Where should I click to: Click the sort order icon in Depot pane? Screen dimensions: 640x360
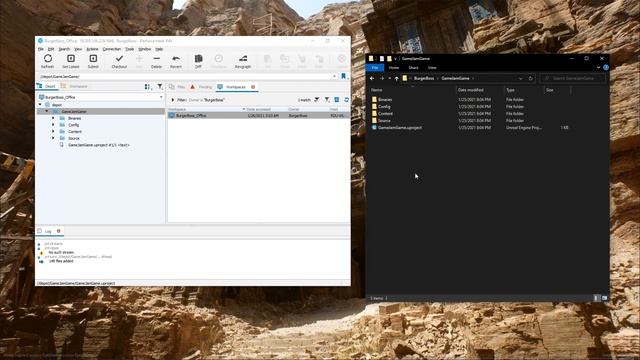click(x=148, y=87)
